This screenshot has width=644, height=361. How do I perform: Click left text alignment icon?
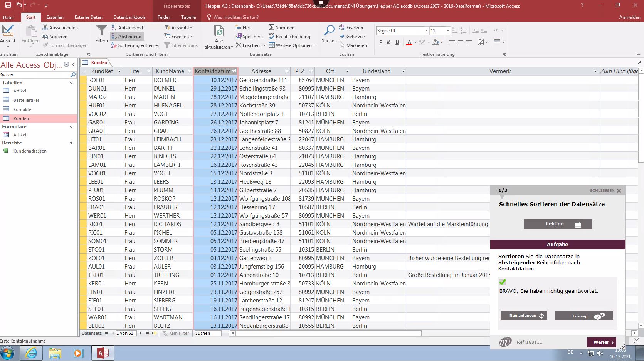(x=452, y=42)
